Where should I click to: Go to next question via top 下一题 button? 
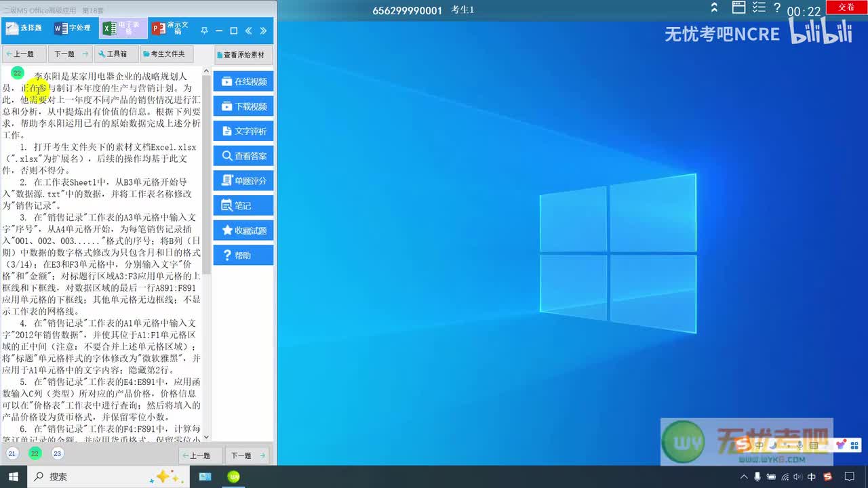click(x=71, y=54)
